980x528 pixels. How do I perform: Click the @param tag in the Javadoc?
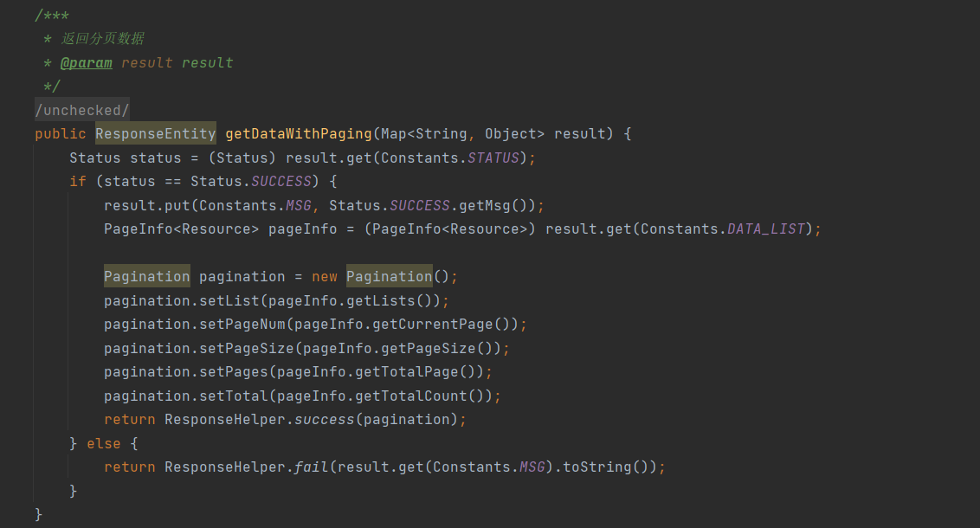86,63
